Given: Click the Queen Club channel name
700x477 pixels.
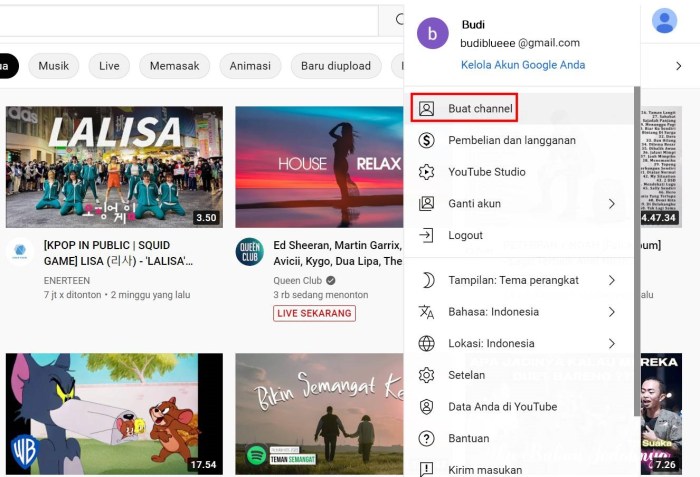Looking at the screenshot, I should 297,280.
